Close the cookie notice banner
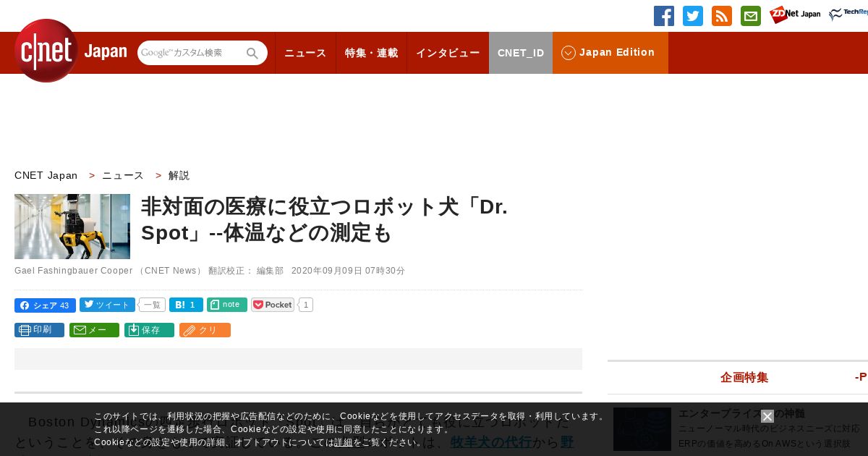The image size is (868, 456). (x=767, y=416)
